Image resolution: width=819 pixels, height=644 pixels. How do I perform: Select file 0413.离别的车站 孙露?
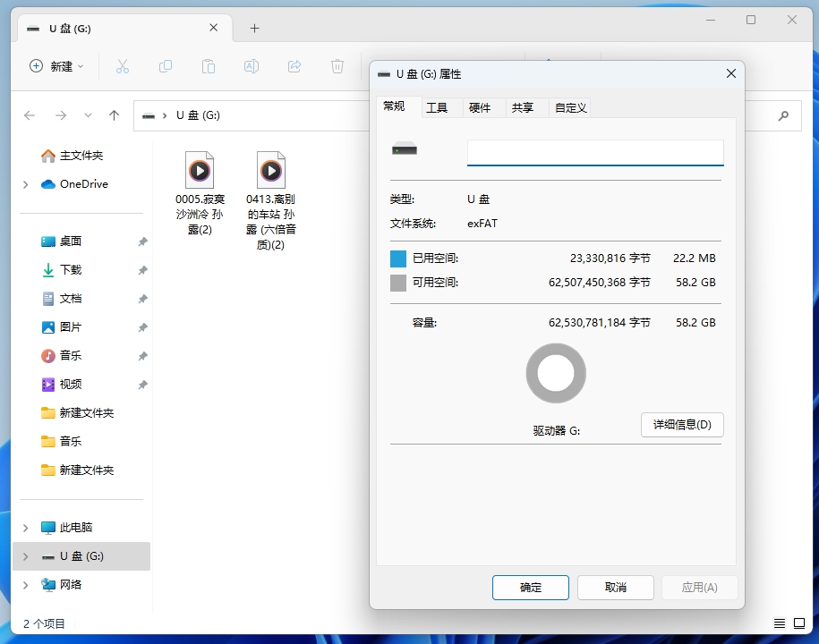pos(270,200)
